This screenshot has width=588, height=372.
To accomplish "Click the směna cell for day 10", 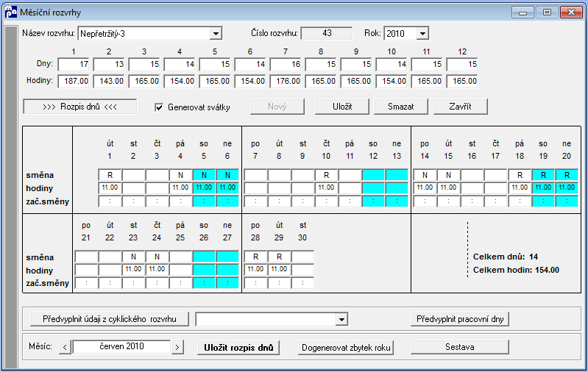I will (326, 175).
